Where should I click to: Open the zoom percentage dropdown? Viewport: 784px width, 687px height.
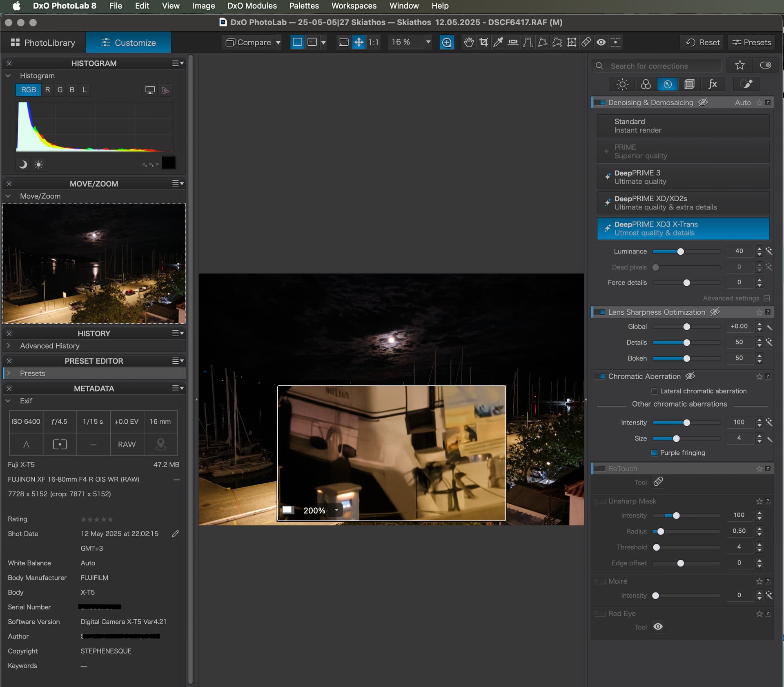click(428, 42)
